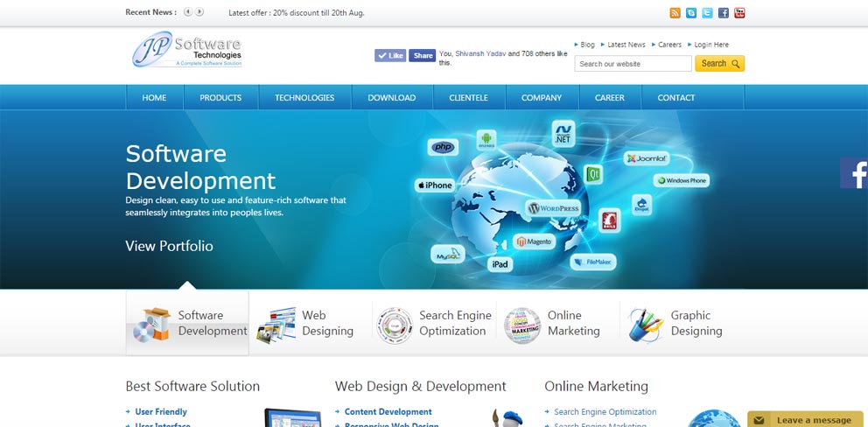Open the User Friendly link
This screenshot has height=427, width=868.
(x=161, y=411)
